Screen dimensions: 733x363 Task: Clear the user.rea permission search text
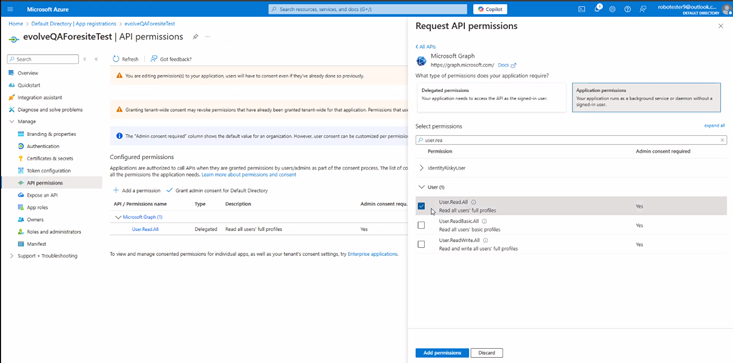coord(722,140)
